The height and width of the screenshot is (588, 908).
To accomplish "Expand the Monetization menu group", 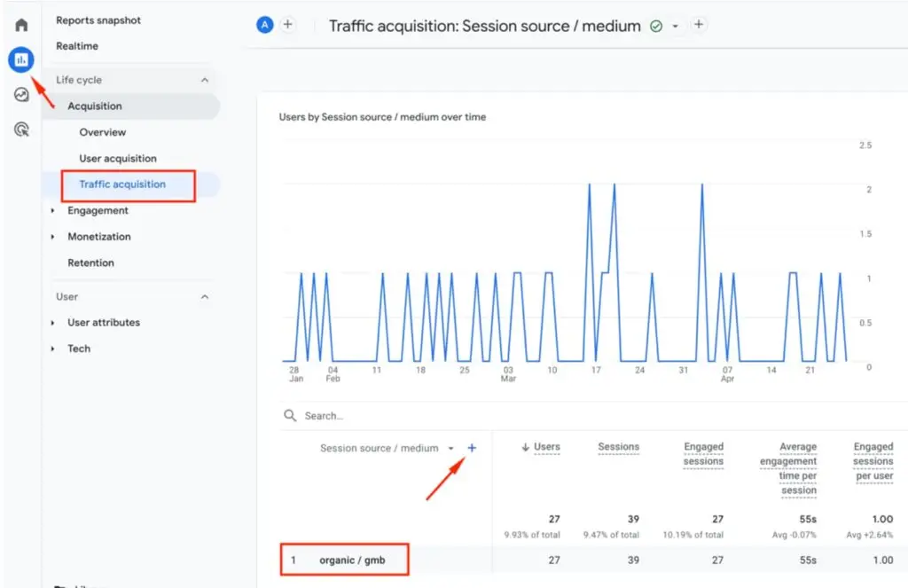I will tap(53, 237).
